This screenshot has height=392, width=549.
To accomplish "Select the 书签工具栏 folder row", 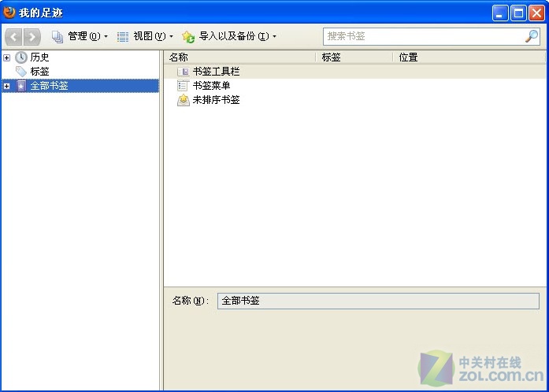I will [354, 72].
